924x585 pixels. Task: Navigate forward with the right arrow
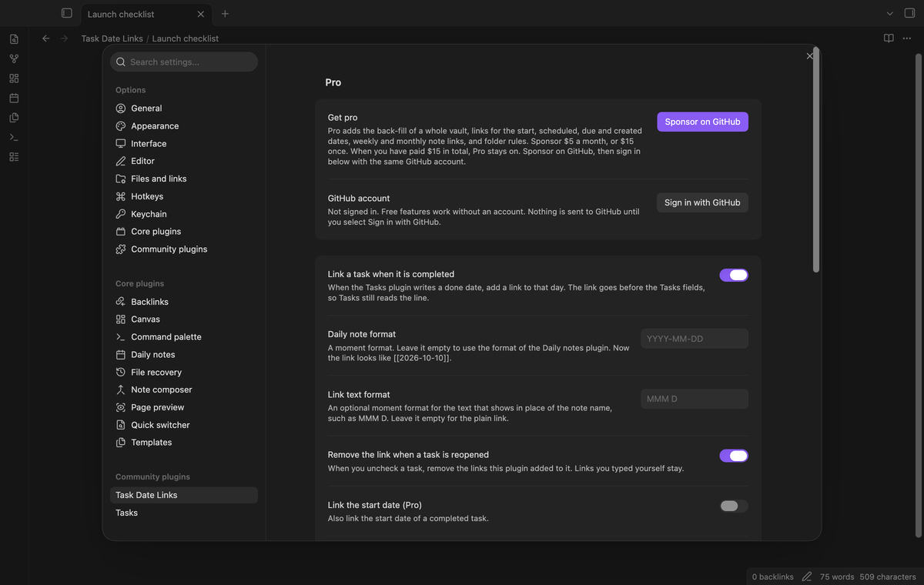pos(64,38)
